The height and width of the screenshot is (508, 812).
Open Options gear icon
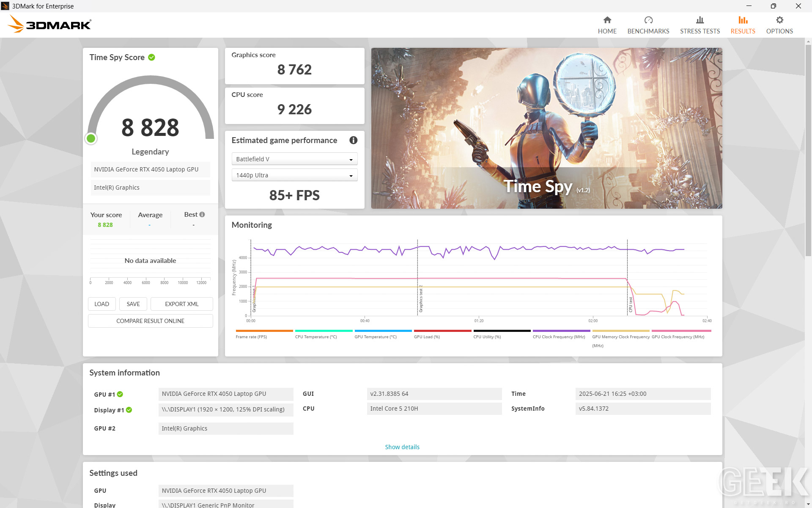point(779,20)
